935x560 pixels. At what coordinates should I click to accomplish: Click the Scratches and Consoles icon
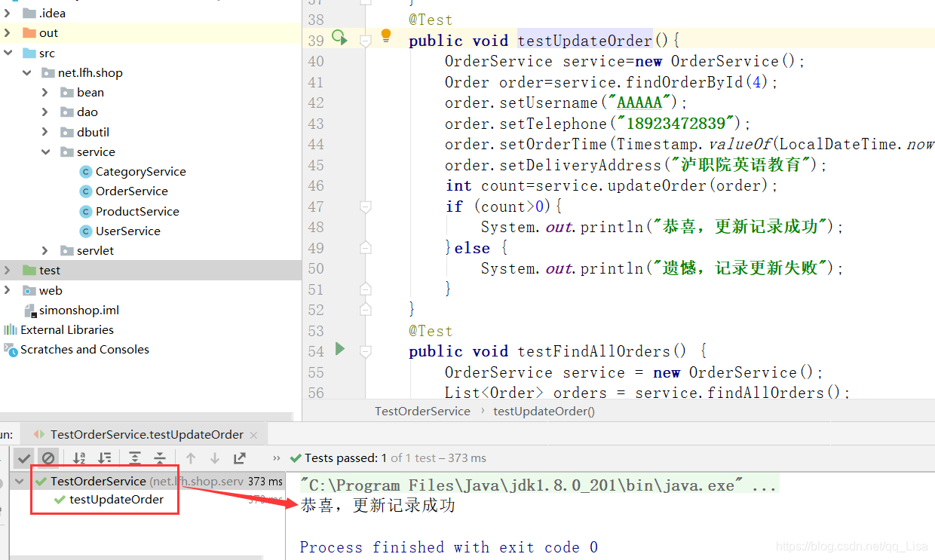pyautogui.click(x=11, y=349)
